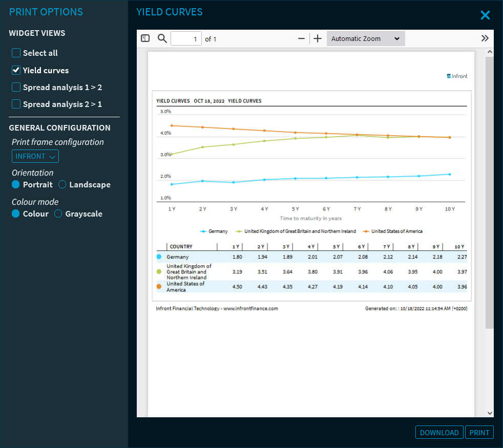Choose Grayscale colour mode
The width and height of the screenshot is (503, 448).
click(58, 214)
